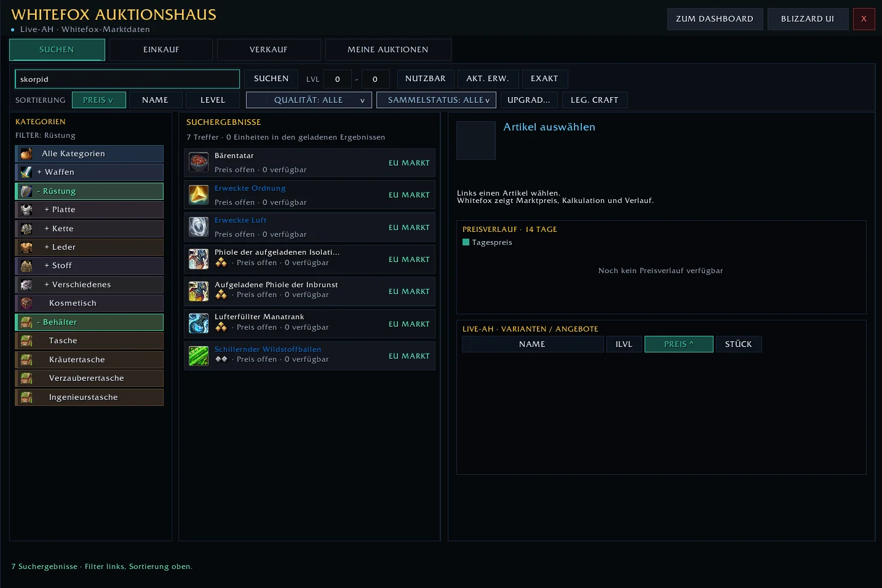The width and height of the screenshot is (882, 588).
Task: Click the Lufterfüllter Manatrank potion icon
Action: click(199, 324)
